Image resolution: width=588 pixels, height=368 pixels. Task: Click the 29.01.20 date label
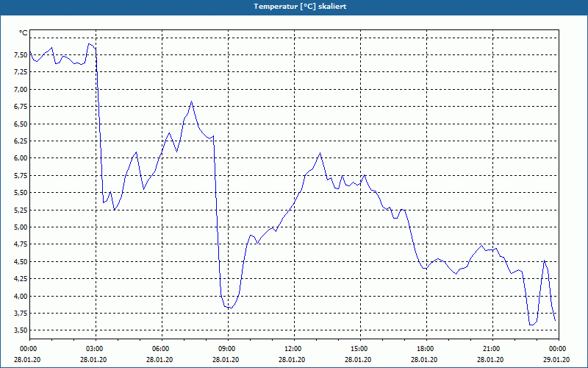(556, 359)
